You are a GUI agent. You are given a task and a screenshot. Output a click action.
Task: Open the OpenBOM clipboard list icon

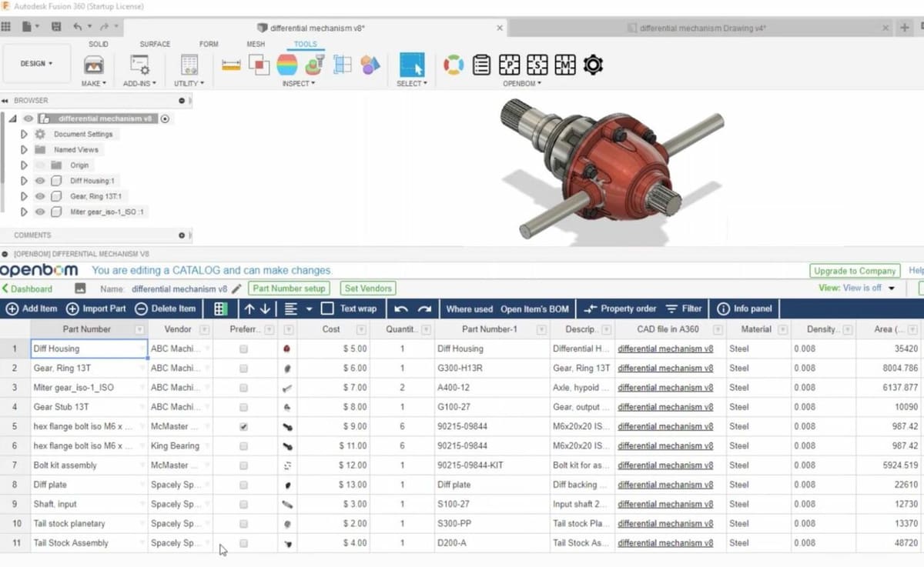coord(481,65)
